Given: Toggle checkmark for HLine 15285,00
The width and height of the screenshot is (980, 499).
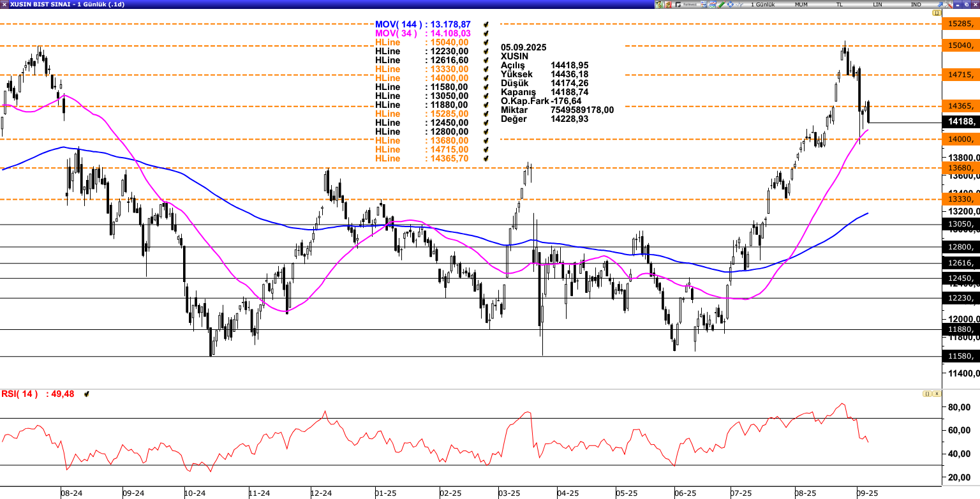Looking at the screenshot, I should (486, 114).
